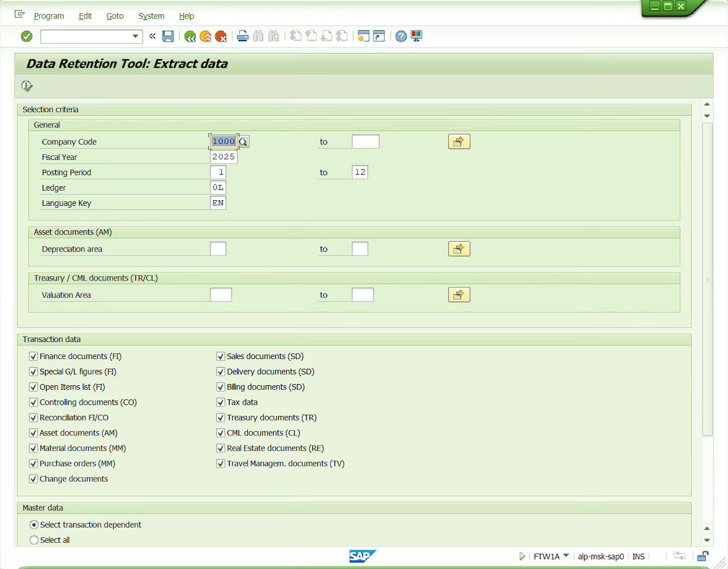Viewport: 728px width, 569px height.
Task: Open Depreciation area multiple selection button
Action: point(459,249)
